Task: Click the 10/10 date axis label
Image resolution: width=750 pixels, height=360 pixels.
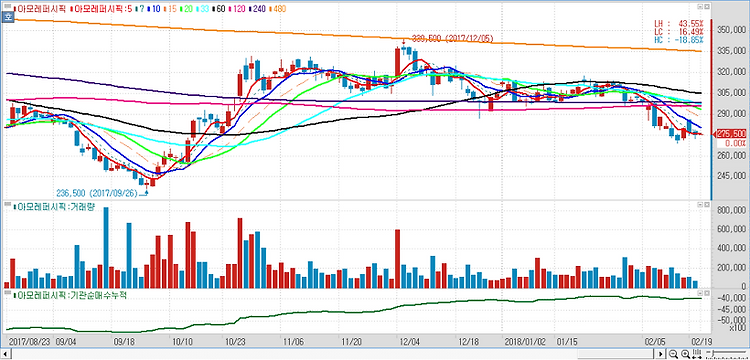Action: [182, 342]
